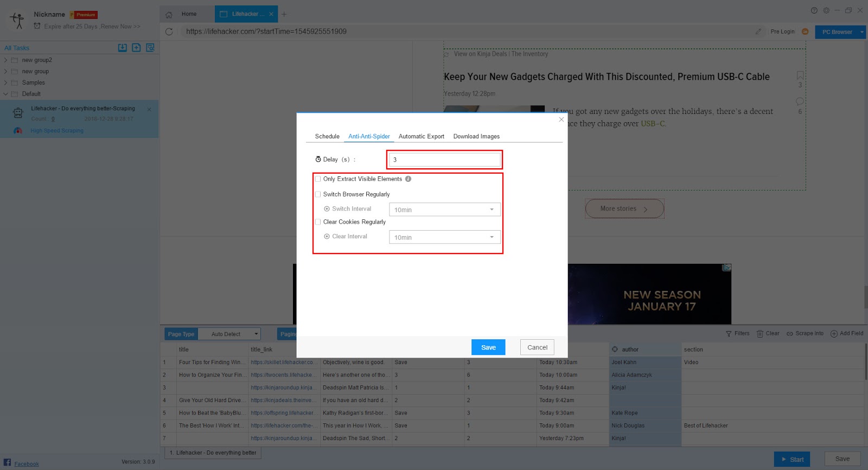Click the Delay seconds input field

point(444,160)
